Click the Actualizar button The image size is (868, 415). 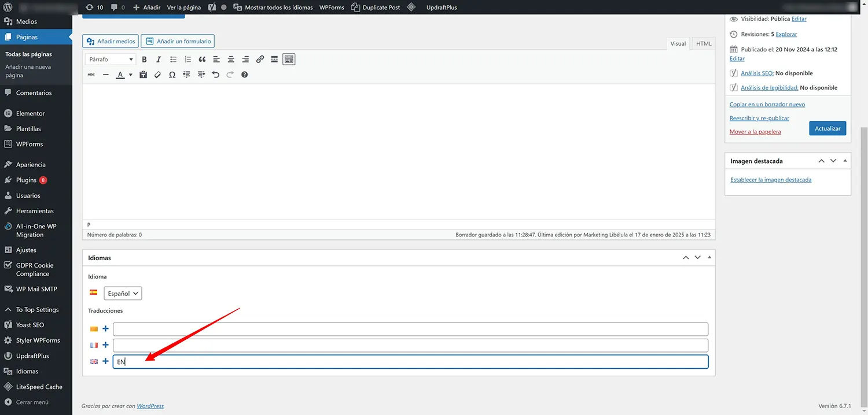click(827, 128)
